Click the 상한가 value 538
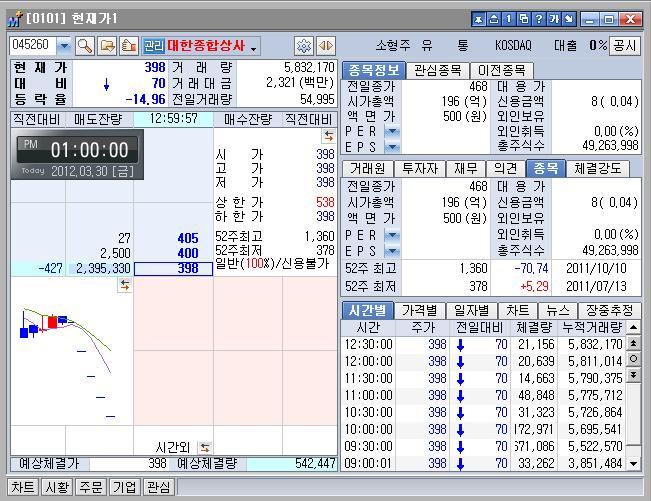The image size is (651, 501). point(325,202)
